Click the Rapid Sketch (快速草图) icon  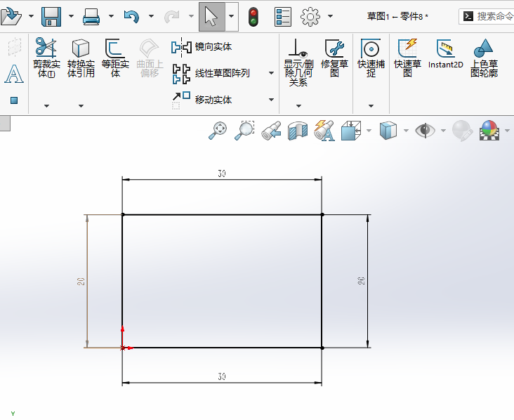[407, 56]
